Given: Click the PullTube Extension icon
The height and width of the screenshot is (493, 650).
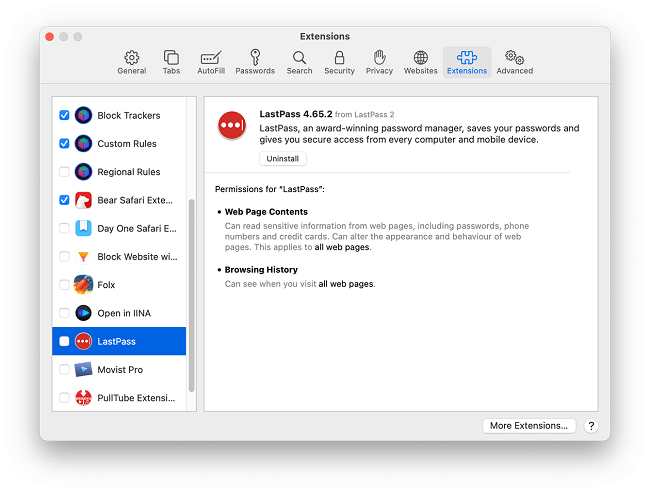Looking at the screenshot, I should tap(83, 398).
